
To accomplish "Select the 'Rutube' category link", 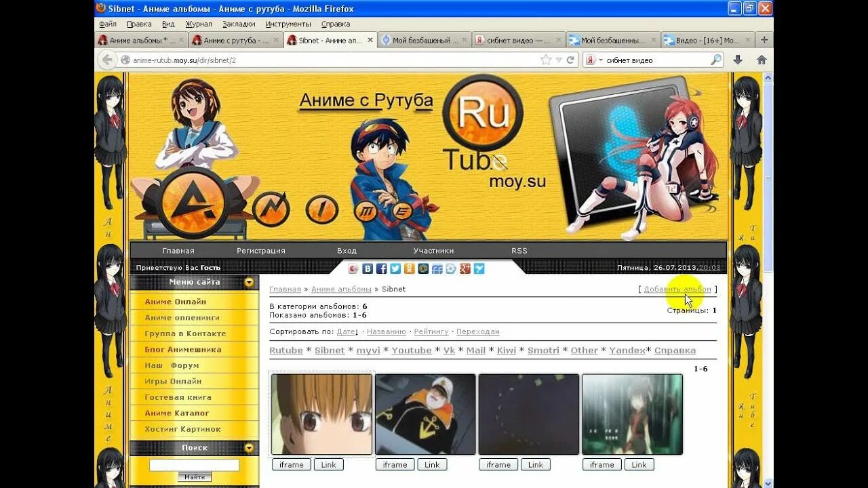I will point(286,350).
